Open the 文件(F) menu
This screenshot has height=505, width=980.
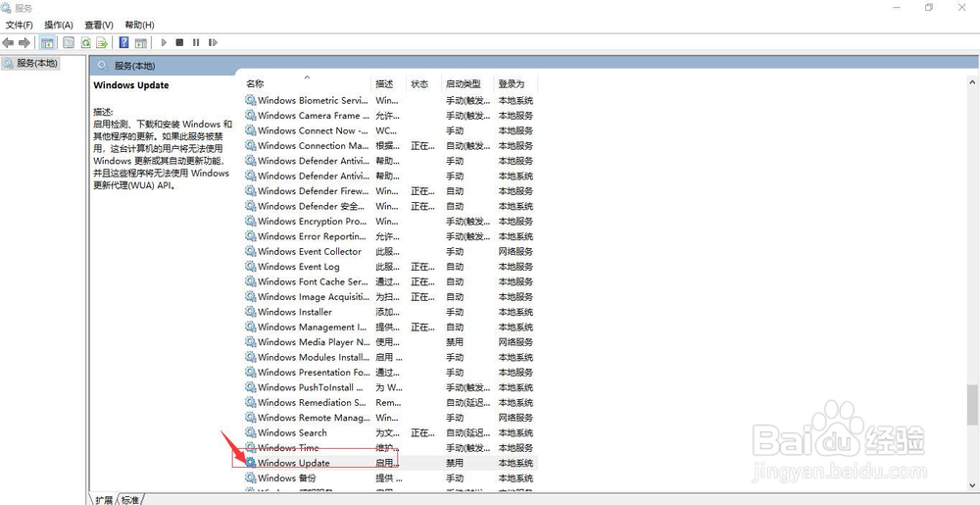coord(20,25)
